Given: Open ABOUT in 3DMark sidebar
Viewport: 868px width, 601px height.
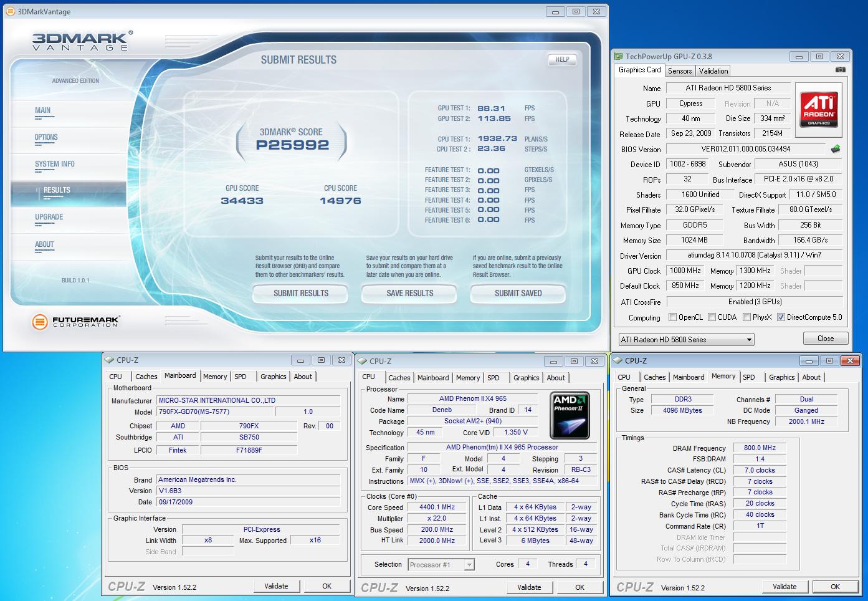Looking at the screenshot, I should [x=44, y=244].
